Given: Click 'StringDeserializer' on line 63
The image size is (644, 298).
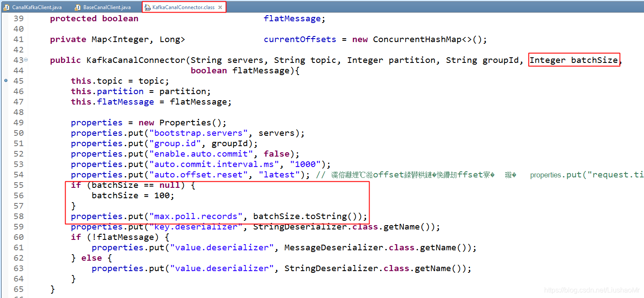Looking at the screenshot, I should click(331, 269).
